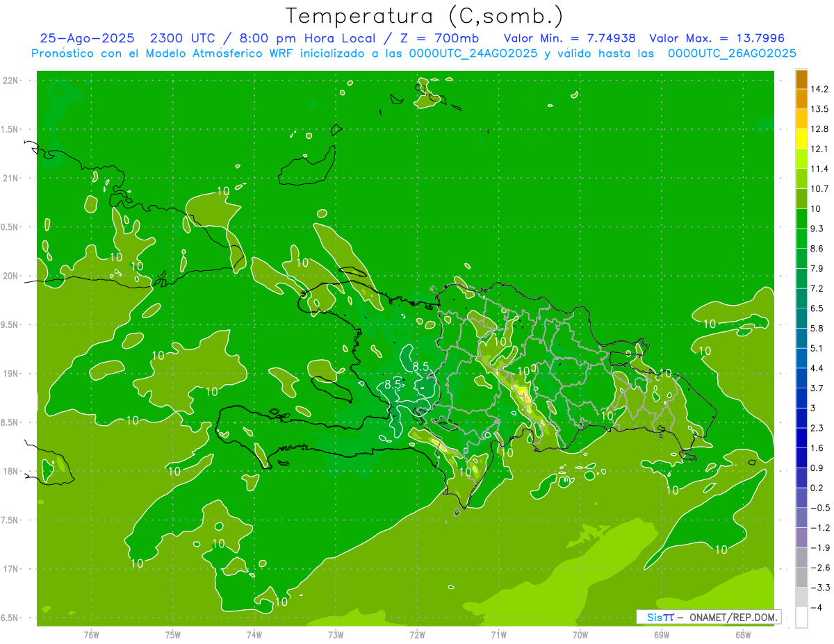Click the longitude axis label '69W'
Viewport: 834px width, 644px height.
(662, 635)
